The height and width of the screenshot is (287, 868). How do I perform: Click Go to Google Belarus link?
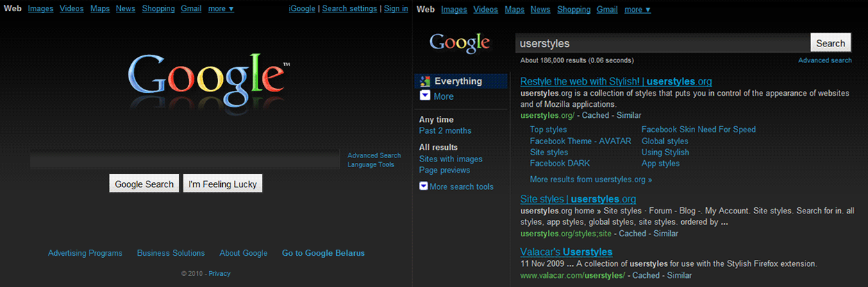click(x=323, y=253)
